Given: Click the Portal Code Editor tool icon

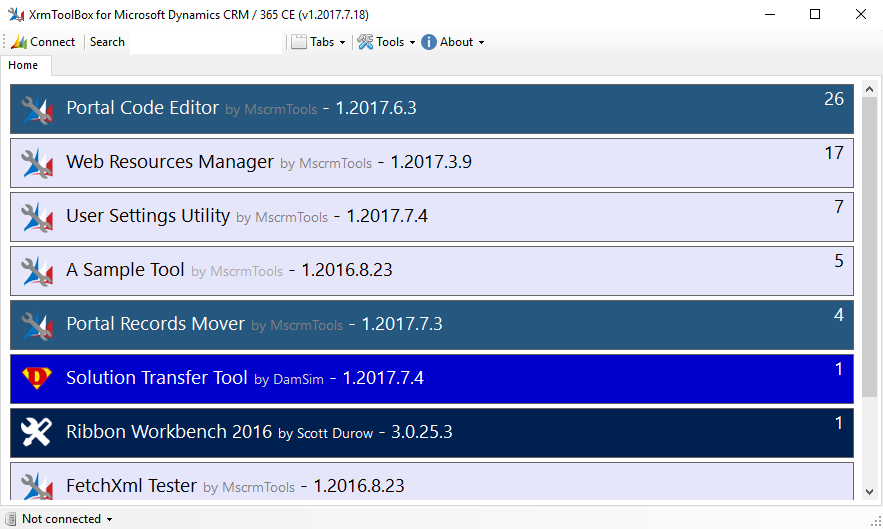Looking at the screenshot, I should click(37, 109).
